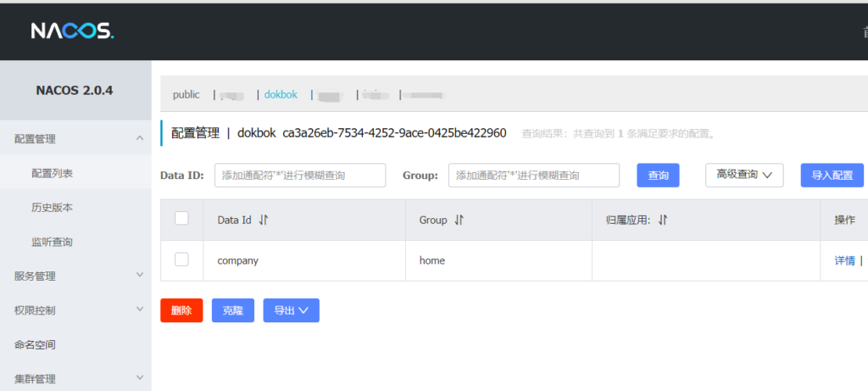
Task: Click the 克隆 button
Action: pyautogui.click(x=233, y=310)
